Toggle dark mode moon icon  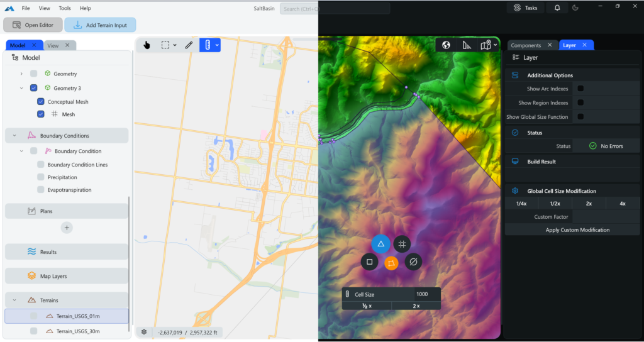pos(575,8)
